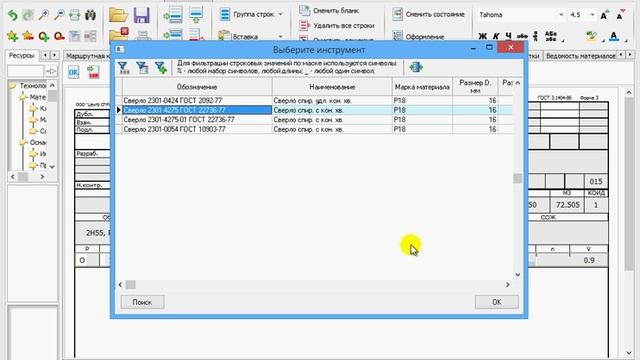This screenshot has width=640, height=360.
Task: Click the fit-to-width icon
Action: pos(75,16)
